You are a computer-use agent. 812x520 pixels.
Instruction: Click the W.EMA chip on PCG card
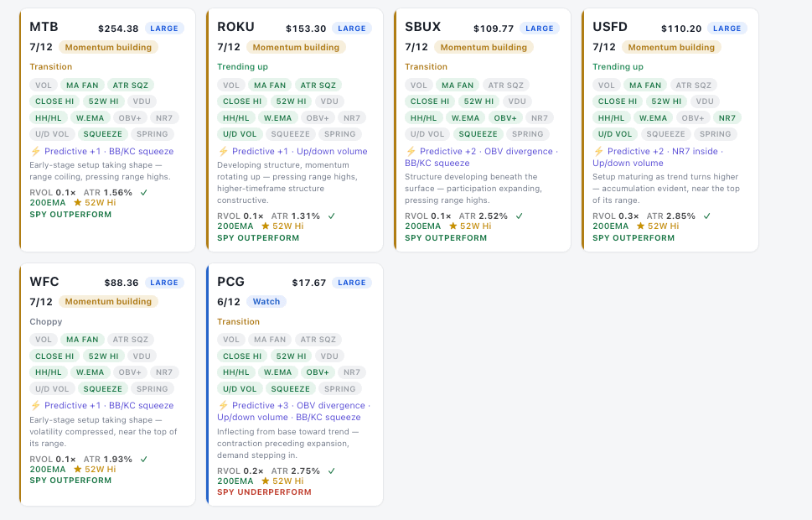click(x=277, y=372)
